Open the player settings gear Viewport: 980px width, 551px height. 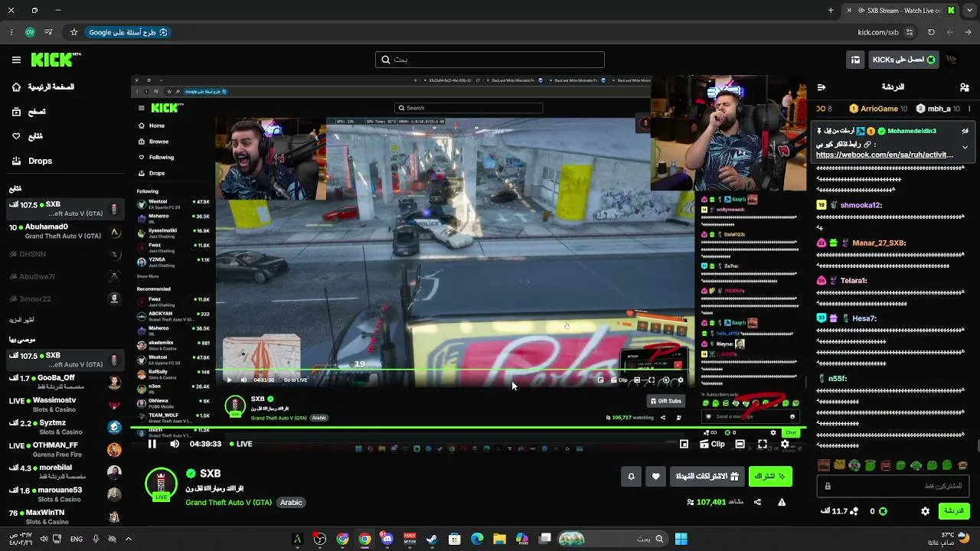tap(785, 444)
